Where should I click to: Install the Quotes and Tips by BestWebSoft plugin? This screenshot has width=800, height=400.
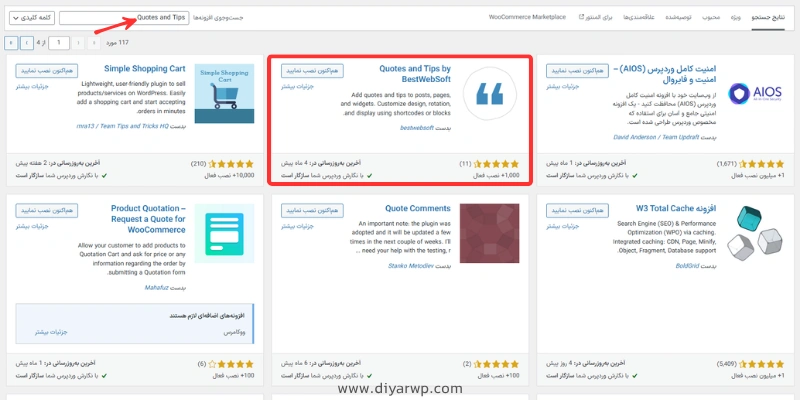pyautogui.click(x=312, y=71)
